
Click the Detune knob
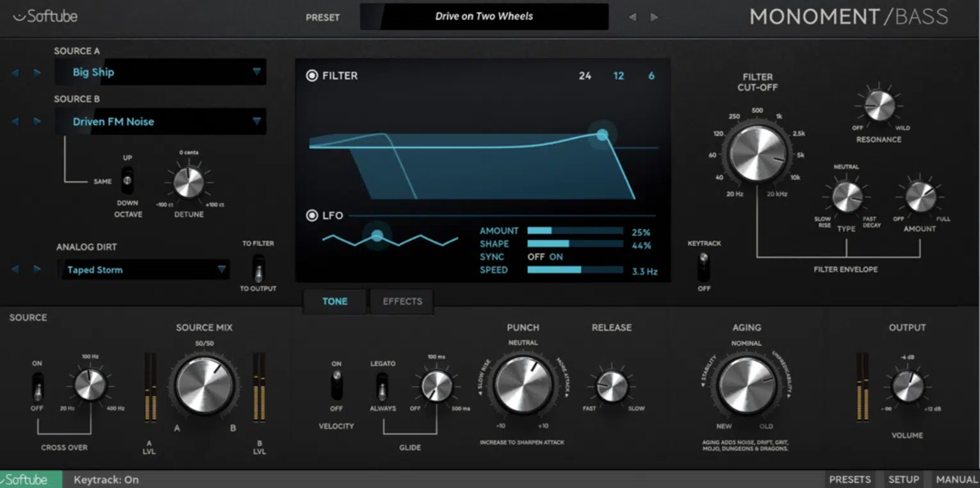[x=188, y=183]
